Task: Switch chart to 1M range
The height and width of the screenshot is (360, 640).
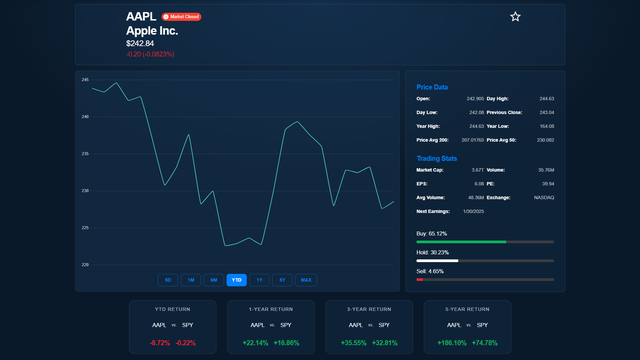Action: [191, 280]
